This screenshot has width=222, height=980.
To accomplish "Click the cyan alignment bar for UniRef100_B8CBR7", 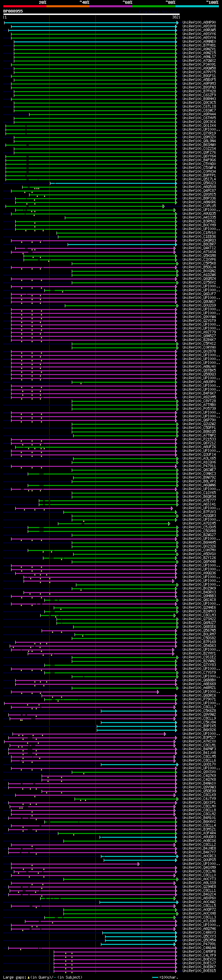I will pyautogui.click(x=122, y=244).
